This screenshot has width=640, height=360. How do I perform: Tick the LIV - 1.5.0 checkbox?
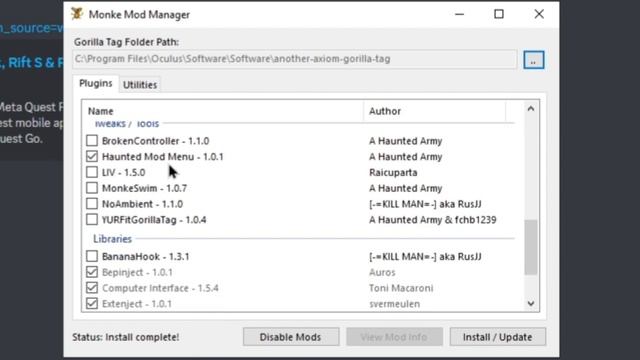[92, 172]
